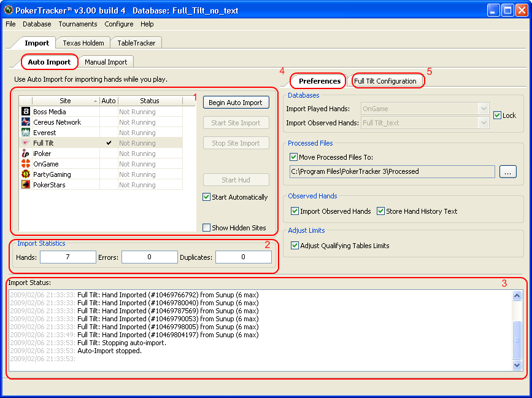Click PokerStars Not Running status
The width and height of the screenshot is (532, 398).
tap(137, 185)
